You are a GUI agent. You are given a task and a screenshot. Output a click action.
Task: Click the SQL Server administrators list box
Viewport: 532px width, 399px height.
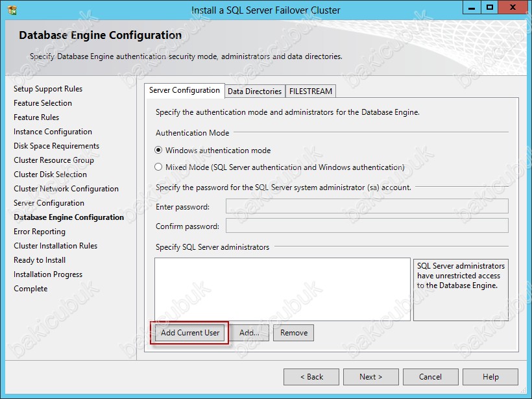282,289
